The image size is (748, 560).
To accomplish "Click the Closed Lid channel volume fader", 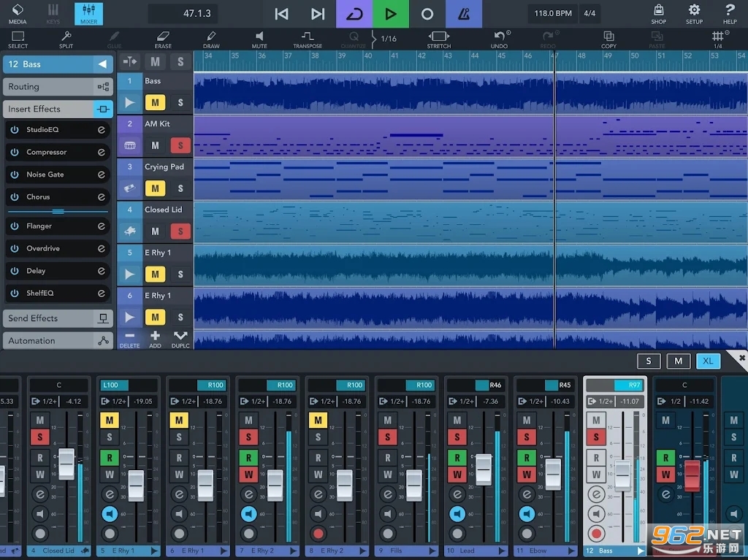I will pyautogui.click(x=66, y=464).
